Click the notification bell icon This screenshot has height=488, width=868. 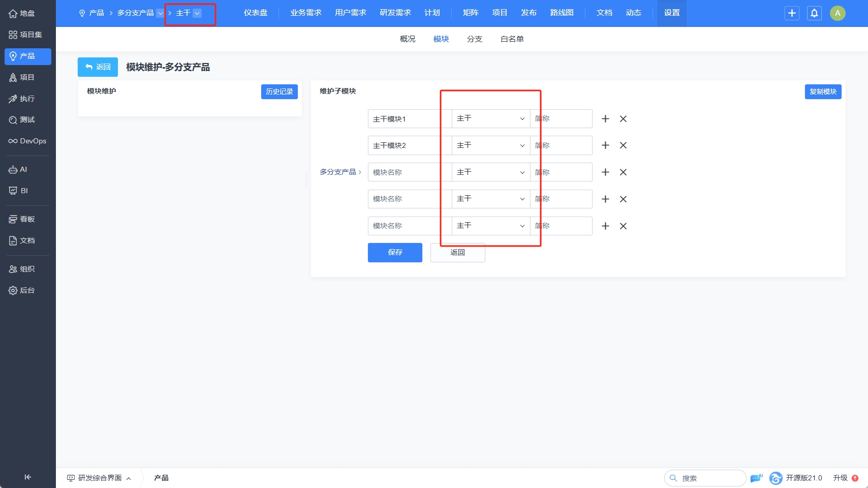(x=814, y=13)
